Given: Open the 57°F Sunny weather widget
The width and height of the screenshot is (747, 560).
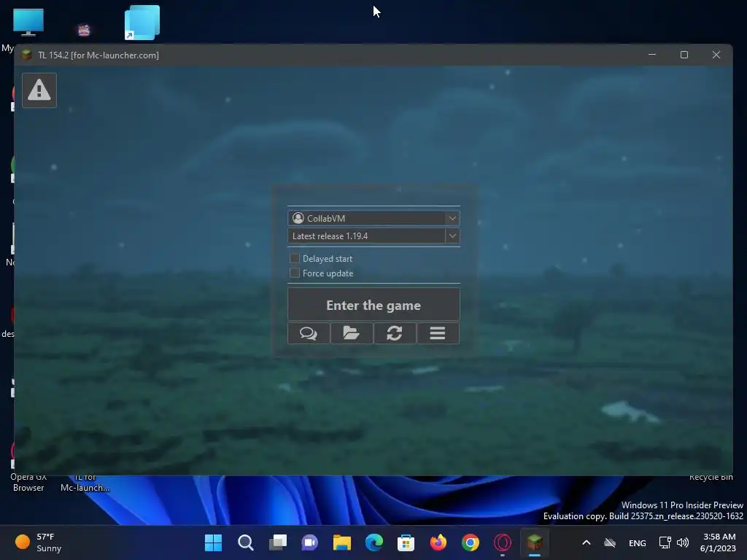Looking at the screenshot, I should tap(38, 542).
